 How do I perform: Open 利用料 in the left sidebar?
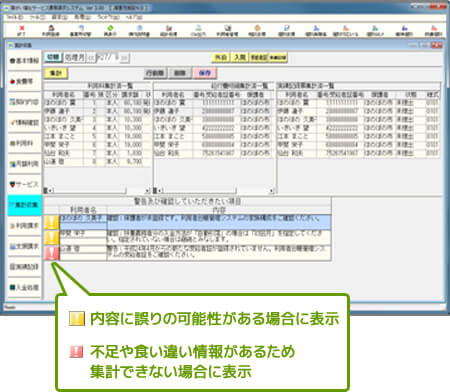(x=24, y=143)
